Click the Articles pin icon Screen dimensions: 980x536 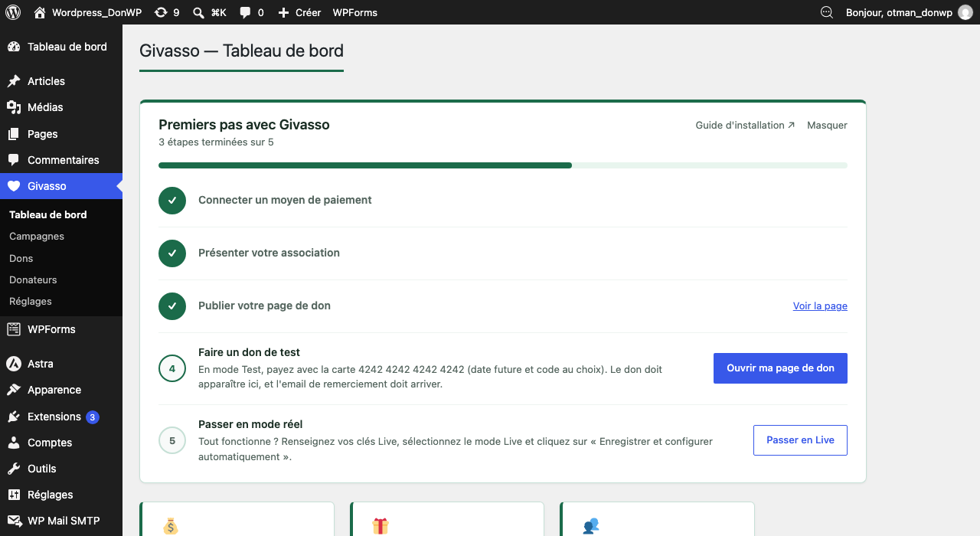(x=14, y=81)
